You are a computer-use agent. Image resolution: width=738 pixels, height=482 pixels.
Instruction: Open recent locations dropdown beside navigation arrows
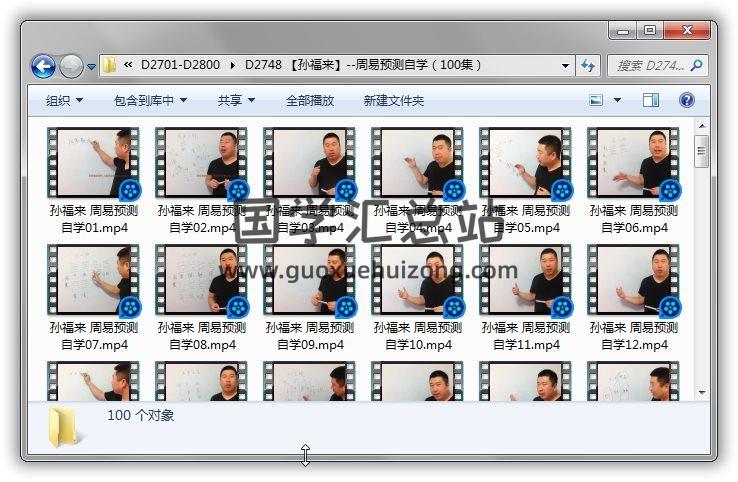click(91, 67)
